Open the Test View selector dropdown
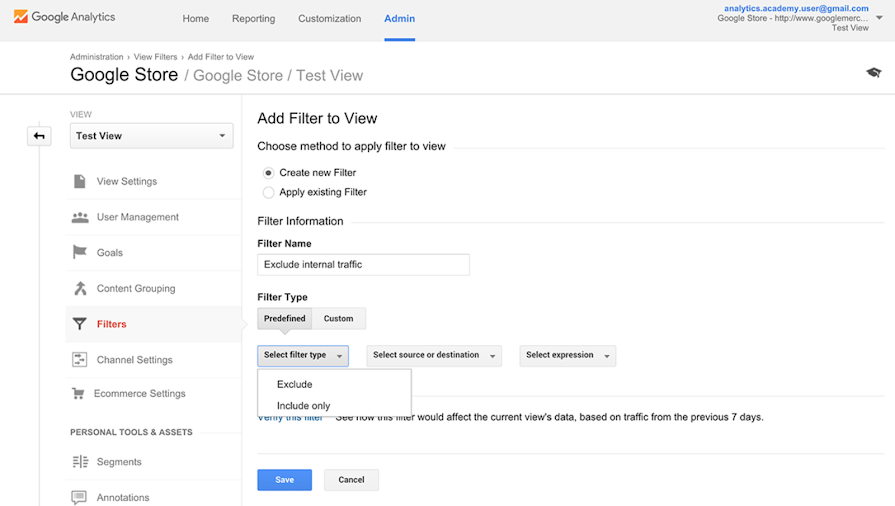 click(151, 136)
